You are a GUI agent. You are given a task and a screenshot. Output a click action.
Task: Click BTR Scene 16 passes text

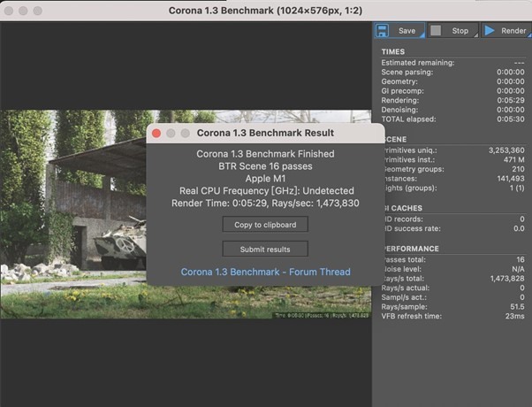[265, 166]
